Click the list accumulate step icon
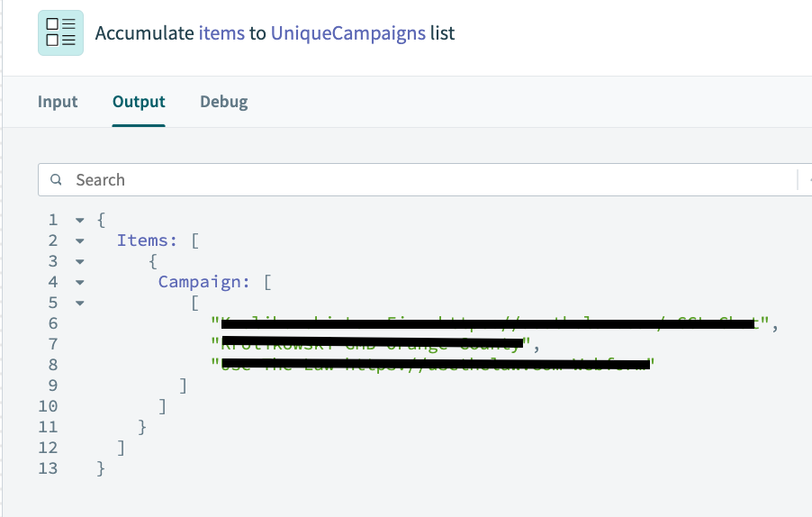Viewport: 812px width, 517px height. click(x=60, y=33)
